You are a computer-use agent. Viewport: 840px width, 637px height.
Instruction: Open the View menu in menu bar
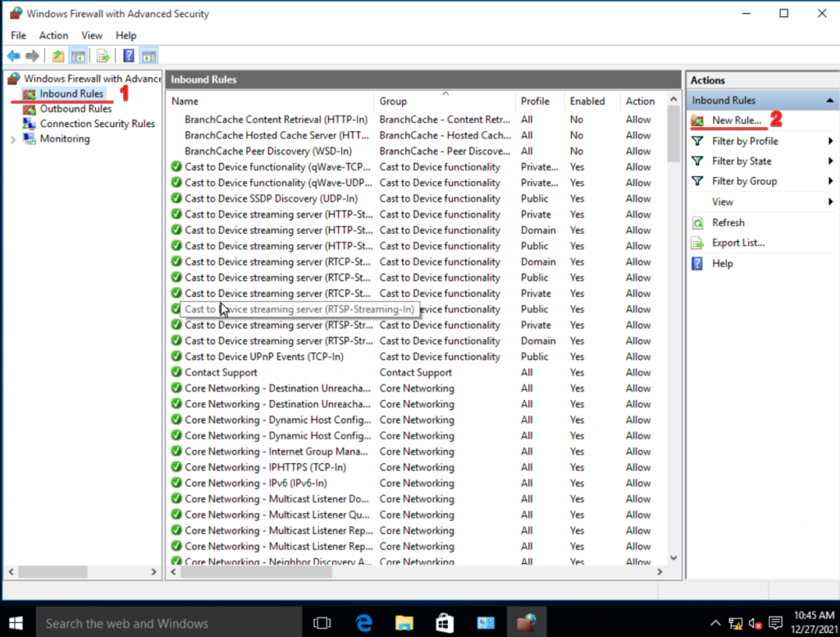[x=92, y=35]
